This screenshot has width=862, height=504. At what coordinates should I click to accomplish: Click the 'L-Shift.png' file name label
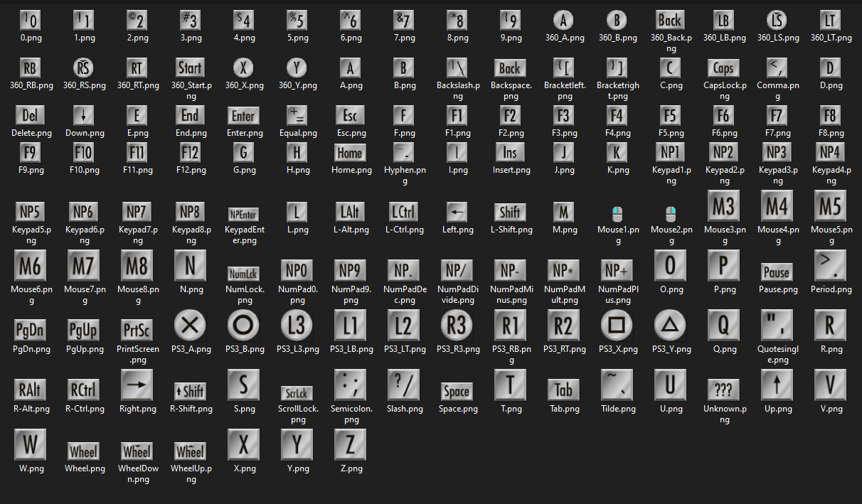tap(511, 230)
